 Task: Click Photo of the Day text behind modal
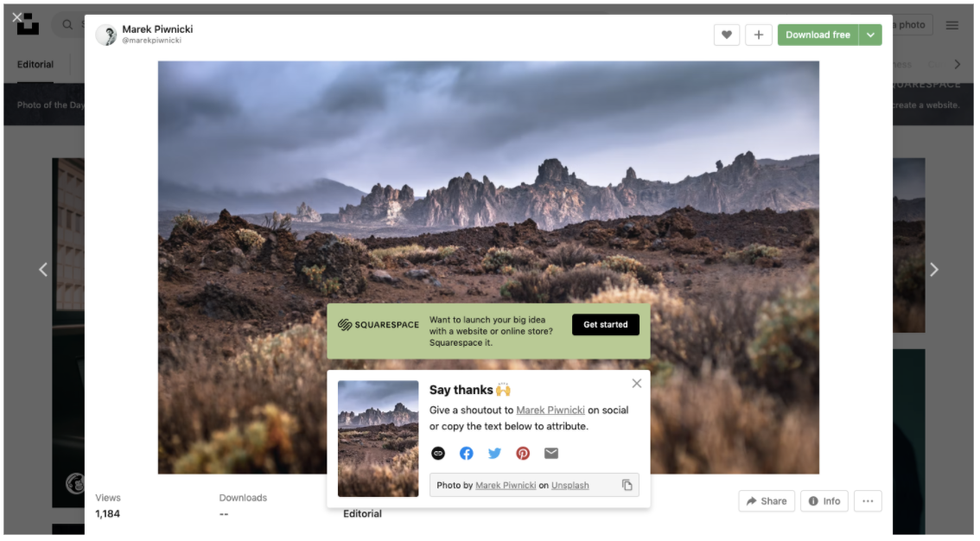click(51, 105)
